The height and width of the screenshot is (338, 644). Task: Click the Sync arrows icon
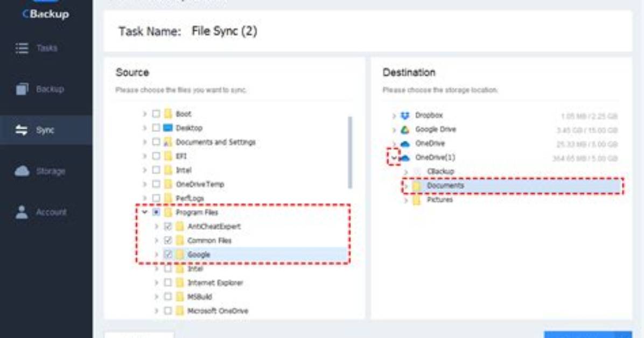[22, 130]
